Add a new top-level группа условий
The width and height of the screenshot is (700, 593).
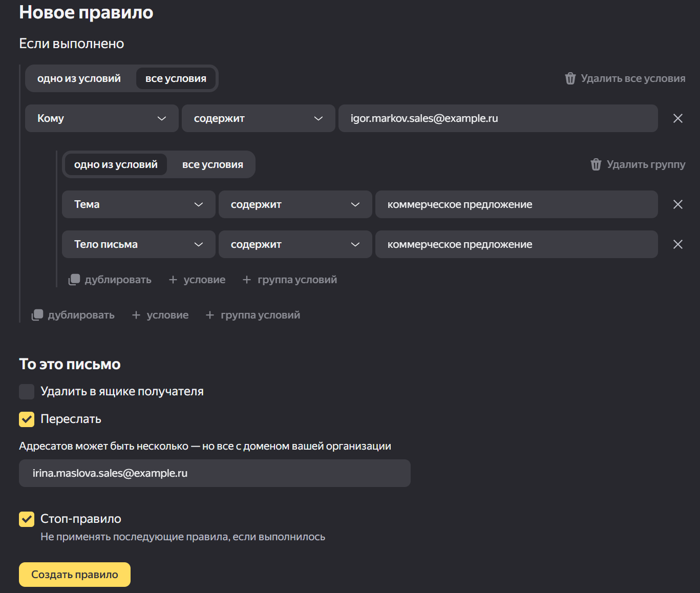coord(253,315)
